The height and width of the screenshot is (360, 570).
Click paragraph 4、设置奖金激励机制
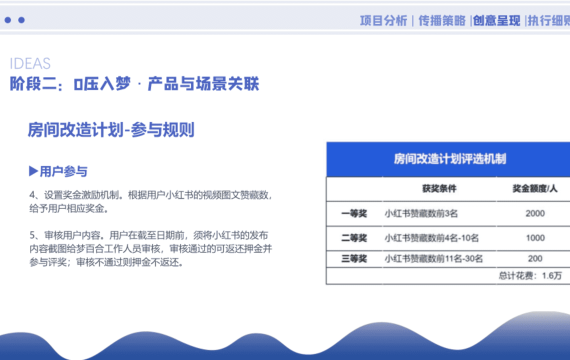point(150,202)
